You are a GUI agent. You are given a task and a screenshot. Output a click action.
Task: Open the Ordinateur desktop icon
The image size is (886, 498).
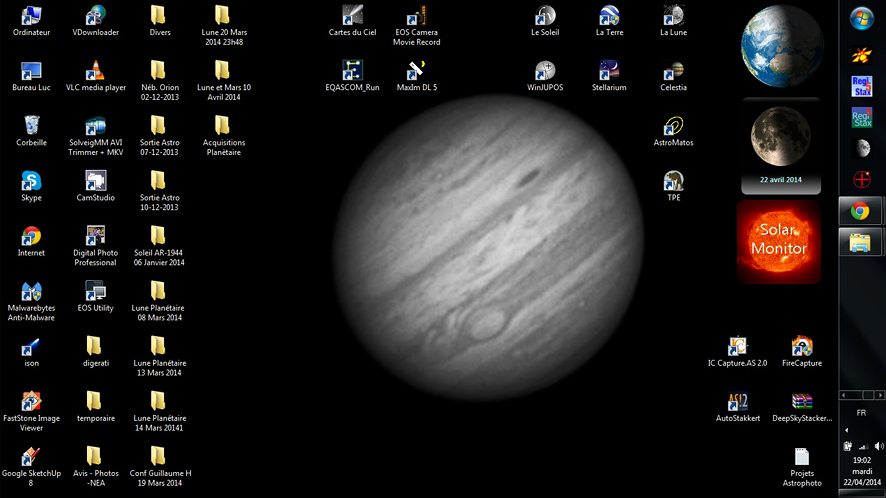pyautogui.click(x=31, y=21)
